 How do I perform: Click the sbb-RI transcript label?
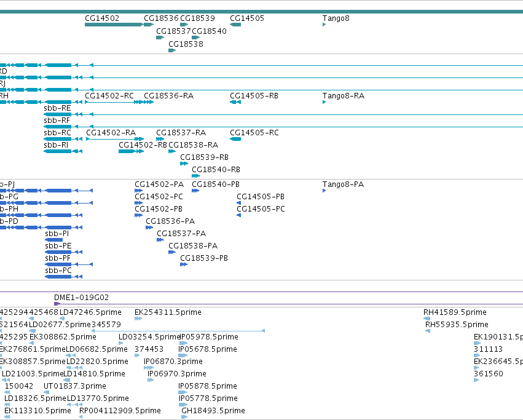[56, 145]
